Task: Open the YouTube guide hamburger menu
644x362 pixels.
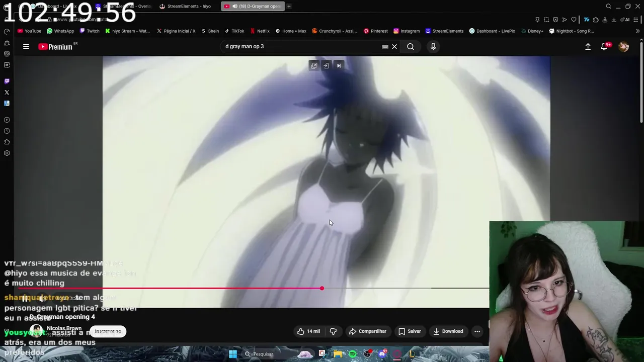Action: pos(26,47)
